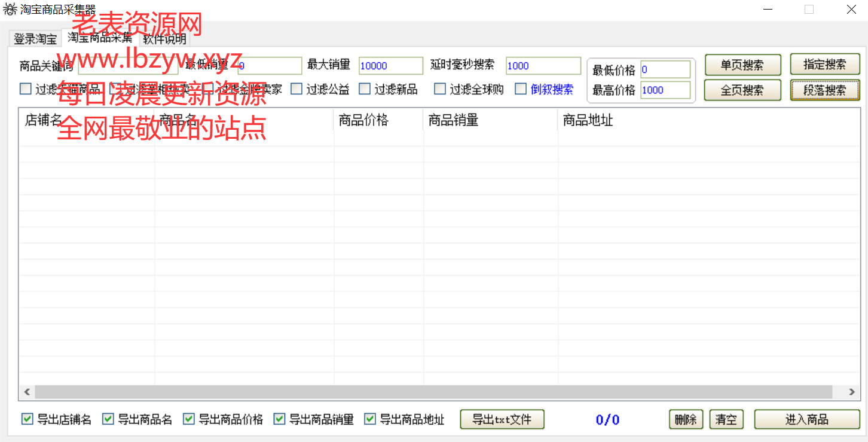Image resolution: width=868 pixels, height=442 pixels.
Task: Toggle the 过滤全球购 checkbox
Action: 440,89
